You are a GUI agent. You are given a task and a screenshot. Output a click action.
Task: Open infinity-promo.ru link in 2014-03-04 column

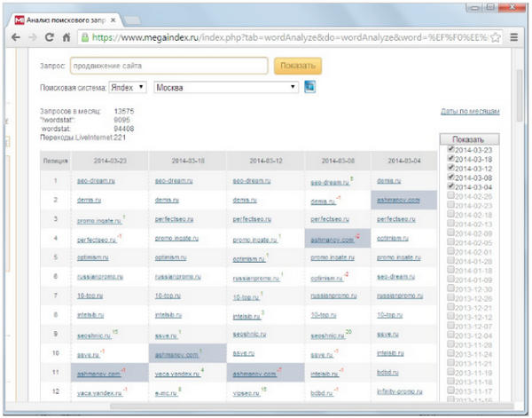pyautogui.click(x=399, y=392)
